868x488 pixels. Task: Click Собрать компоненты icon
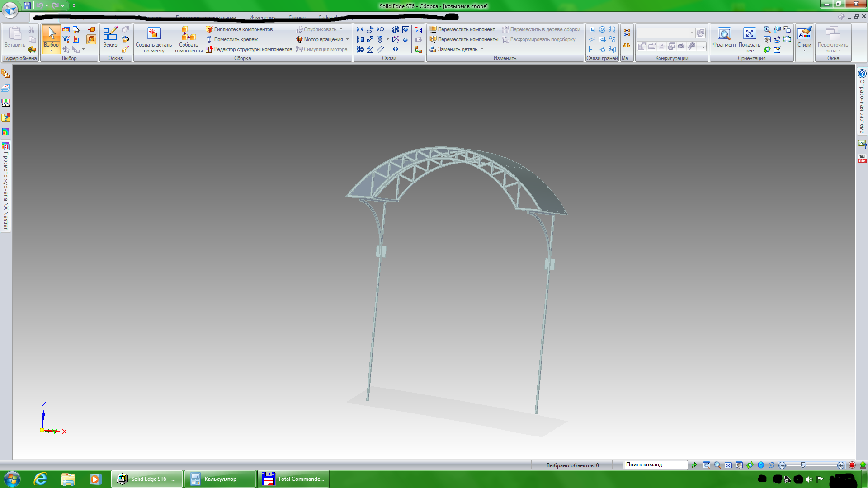tap(189, 40)
